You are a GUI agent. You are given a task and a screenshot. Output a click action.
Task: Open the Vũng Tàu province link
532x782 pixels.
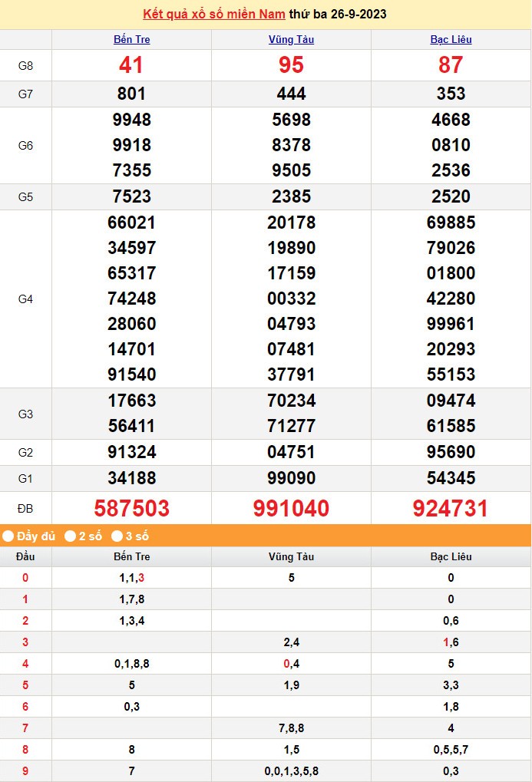[291, 40]
